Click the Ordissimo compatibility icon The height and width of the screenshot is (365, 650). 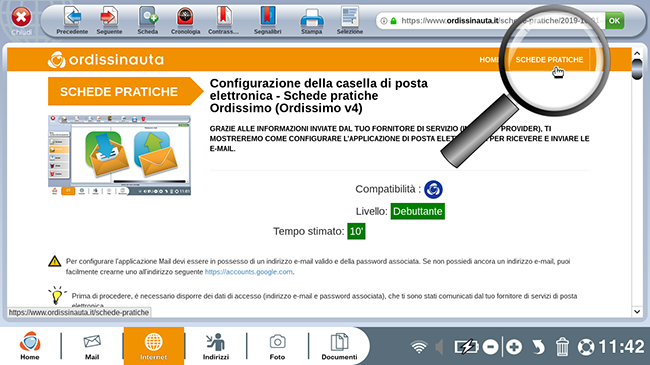click(x=433, y=189)
